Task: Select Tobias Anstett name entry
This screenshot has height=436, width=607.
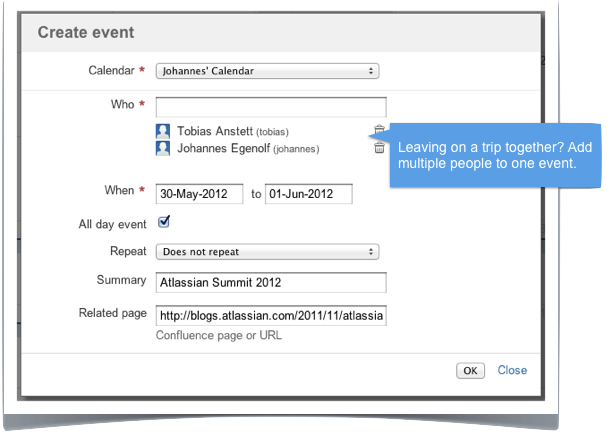Action: click(x=233, y=131)
